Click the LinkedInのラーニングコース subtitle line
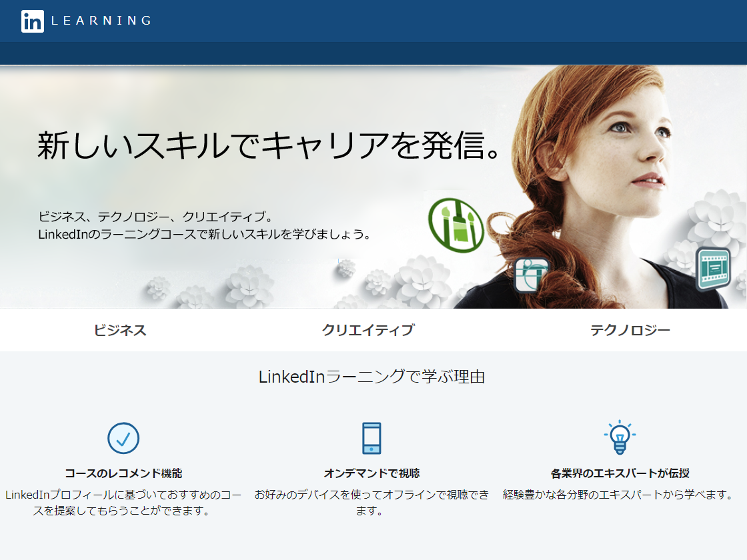This screenshot has width=747, height=560. (x=204, y=234)
